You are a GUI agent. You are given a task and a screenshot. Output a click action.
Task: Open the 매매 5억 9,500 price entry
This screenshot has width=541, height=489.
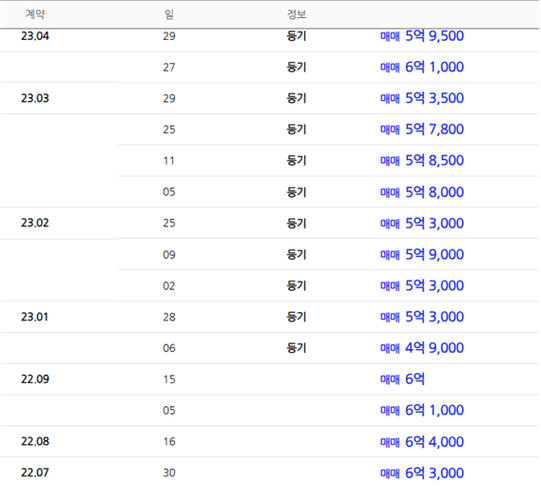[x=422, y=36]
